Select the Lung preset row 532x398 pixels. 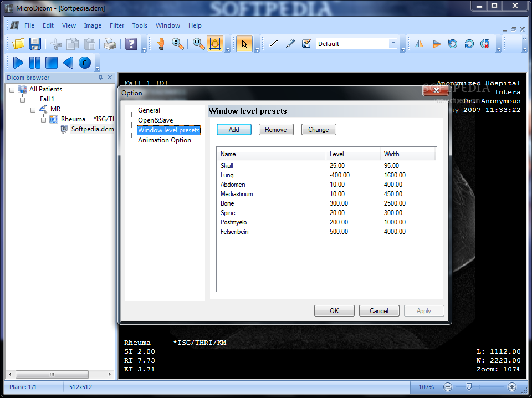point(326,175)
